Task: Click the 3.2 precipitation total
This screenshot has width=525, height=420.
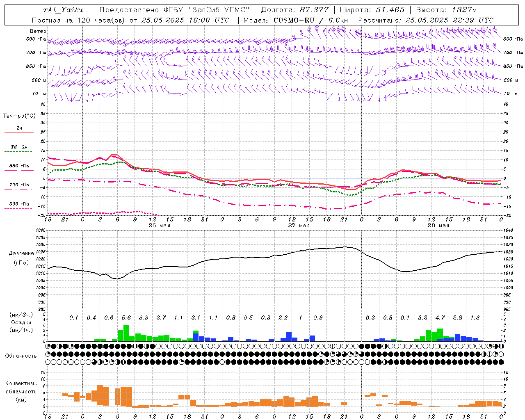Action: coord(422,317)
